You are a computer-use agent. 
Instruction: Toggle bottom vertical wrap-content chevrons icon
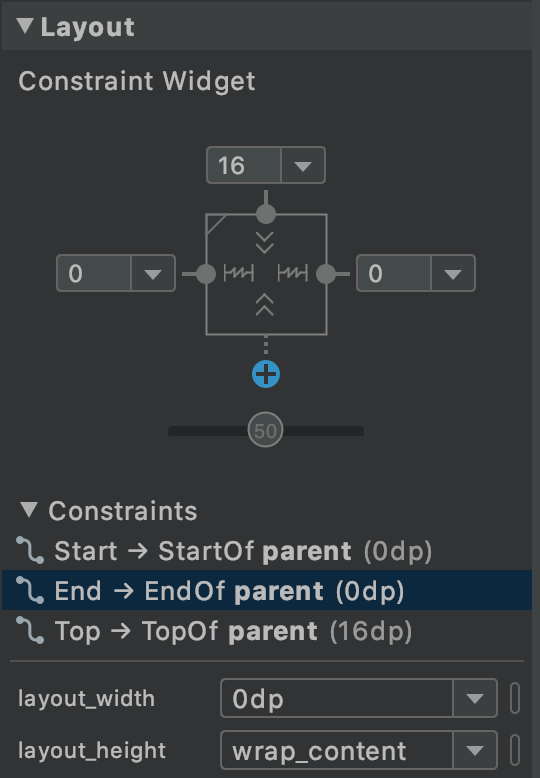[265, 305]
